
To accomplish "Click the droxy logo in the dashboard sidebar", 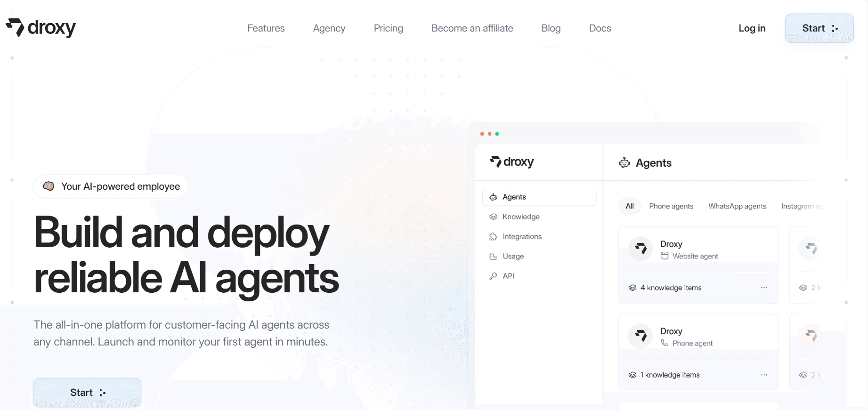I will click(x=512, y=162).
